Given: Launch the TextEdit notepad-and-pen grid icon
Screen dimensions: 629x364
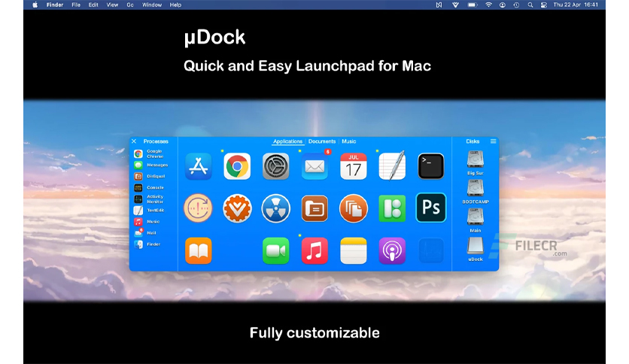Looking at the screenshot, I should 392,165.
